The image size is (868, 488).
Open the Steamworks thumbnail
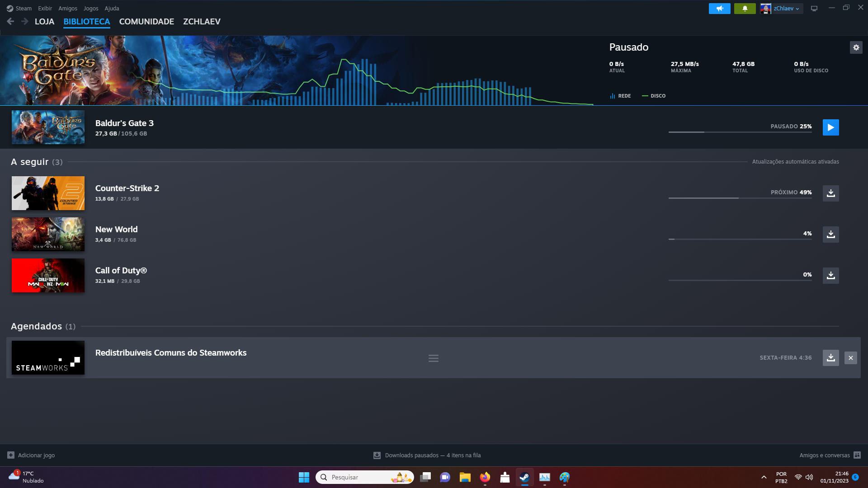tap(48, 358)
